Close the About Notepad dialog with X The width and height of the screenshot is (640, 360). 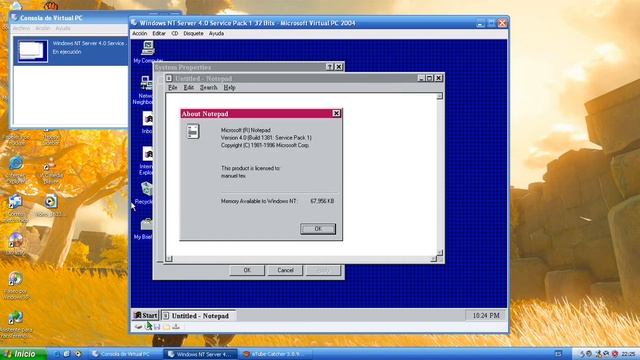tap(336, 113)
